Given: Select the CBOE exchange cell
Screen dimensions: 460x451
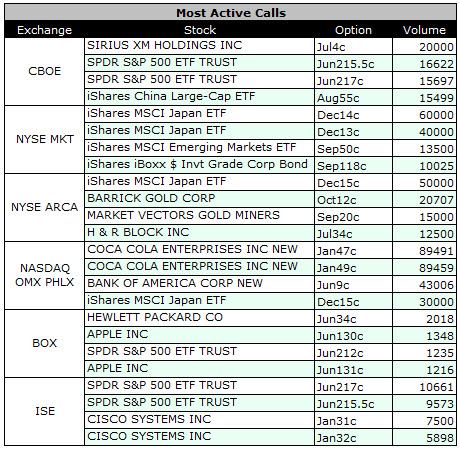Looking at the screenshot, I should click(44, 71).
